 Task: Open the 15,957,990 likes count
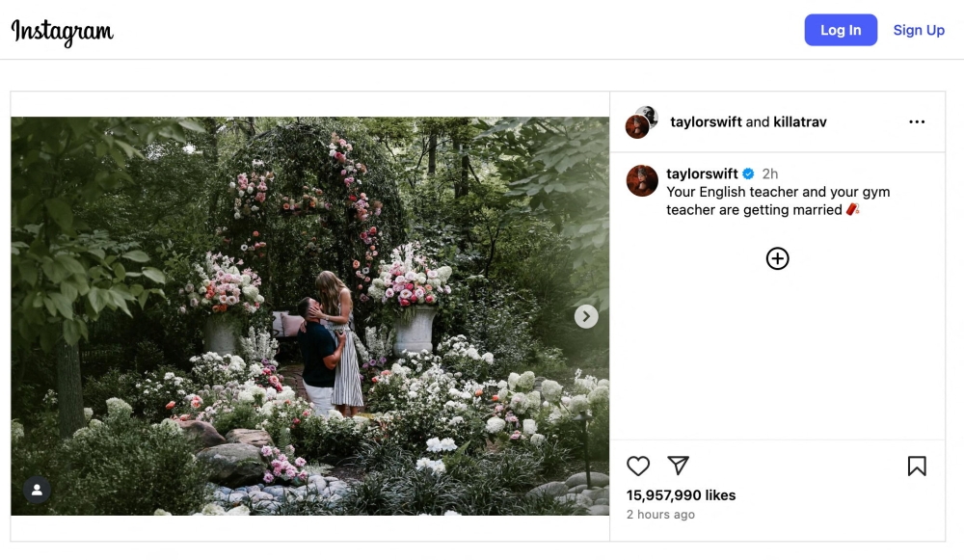pos(681,494)
